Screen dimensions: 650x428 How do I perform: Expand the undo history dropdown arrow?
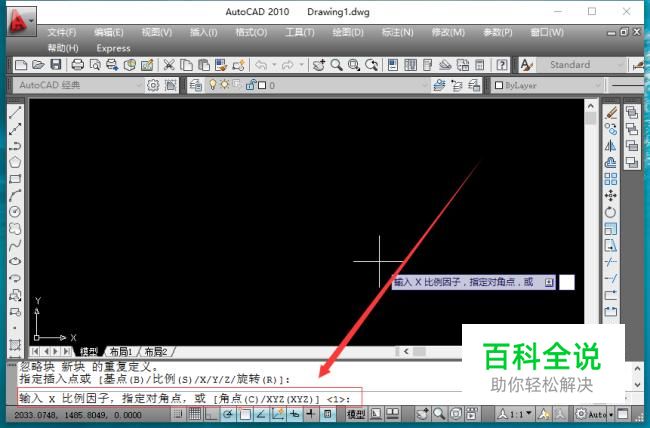pos(274,65)
